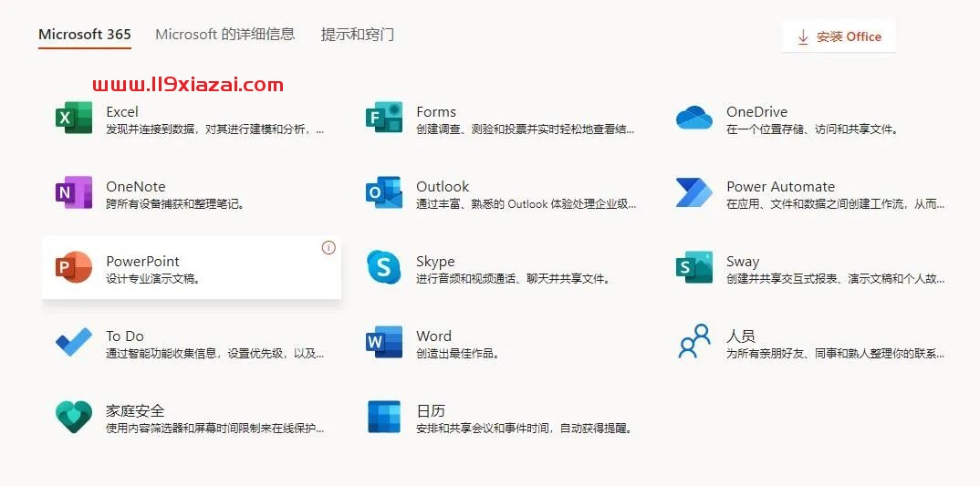Image resolution: width=980 pixels, height=486 pixels.
Task: Open the To Do checkmark icon
Action: 74,342
